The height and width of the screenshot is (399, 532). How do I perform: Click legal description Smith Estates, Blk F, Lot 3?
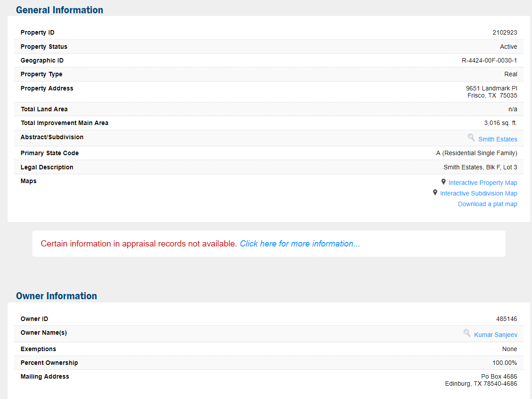pyautogui.click(x=480, y=167)
